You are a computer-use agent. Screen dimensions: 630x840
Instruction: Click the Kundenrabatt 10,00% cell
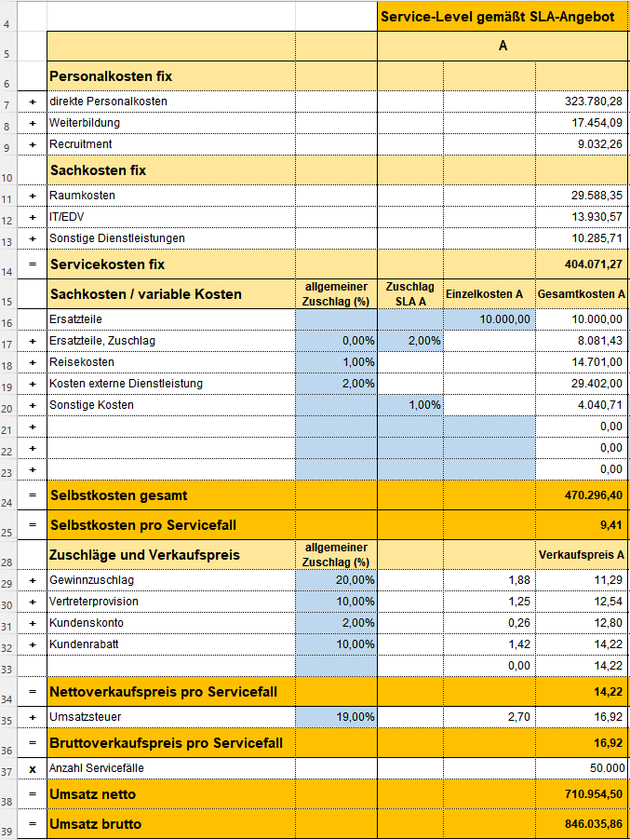[336, 644]
